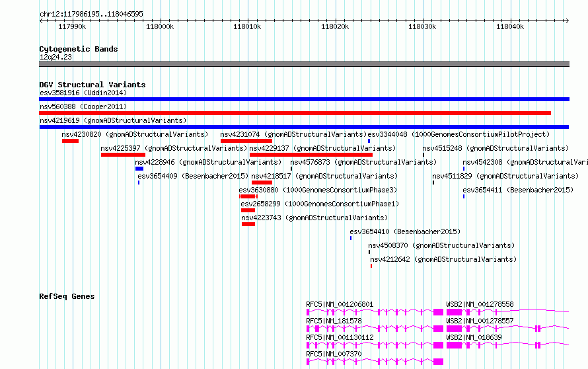
Task: Click the 118020k ruler tick label
Action: 335,26
